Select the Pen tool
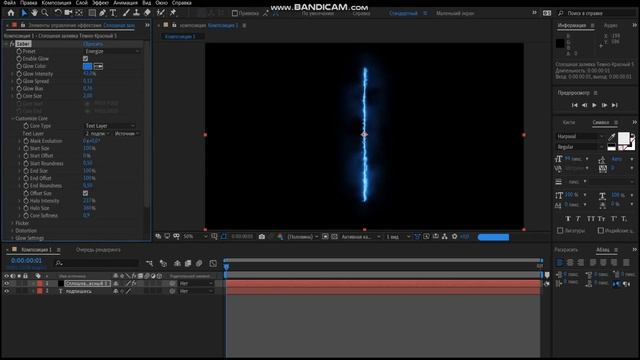This screenshot has height=360, width=640. click(x=102, y=13)
